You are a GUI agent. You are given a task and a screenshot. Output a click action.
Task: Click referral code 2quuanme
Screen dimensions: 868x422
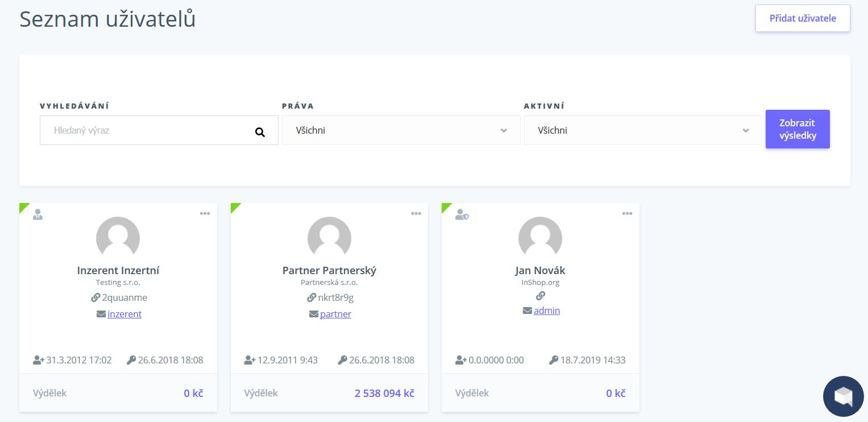(124, 297)
